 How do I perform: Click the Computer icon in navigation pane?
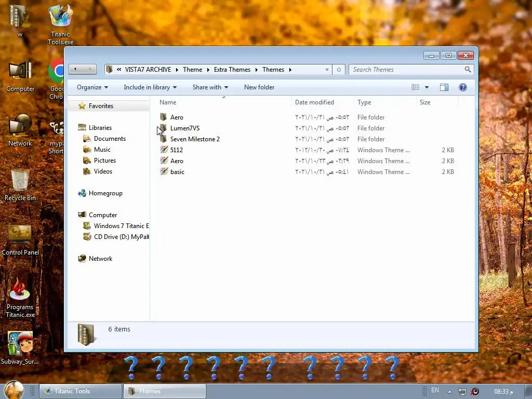coord(82,215)
